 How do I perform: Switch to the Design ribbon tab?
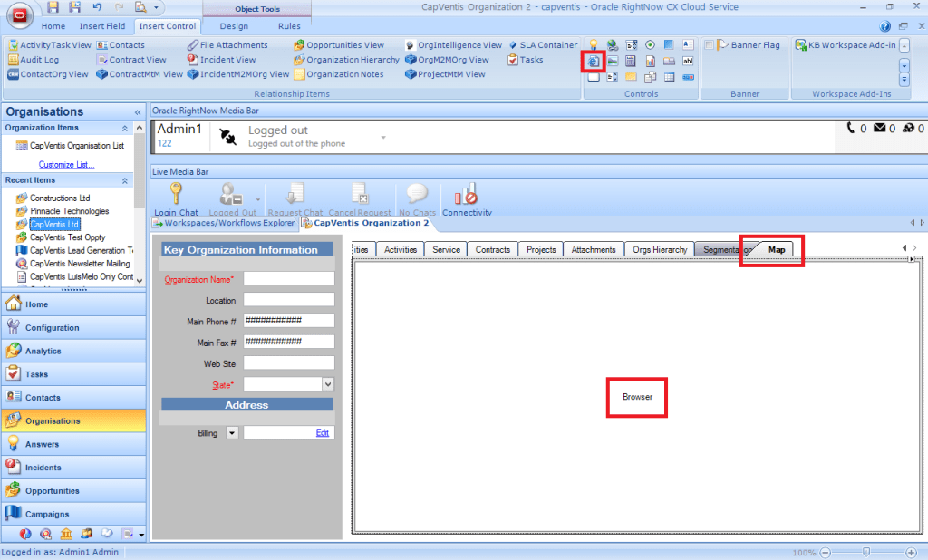pyautogui.click(x=234, y=26)
